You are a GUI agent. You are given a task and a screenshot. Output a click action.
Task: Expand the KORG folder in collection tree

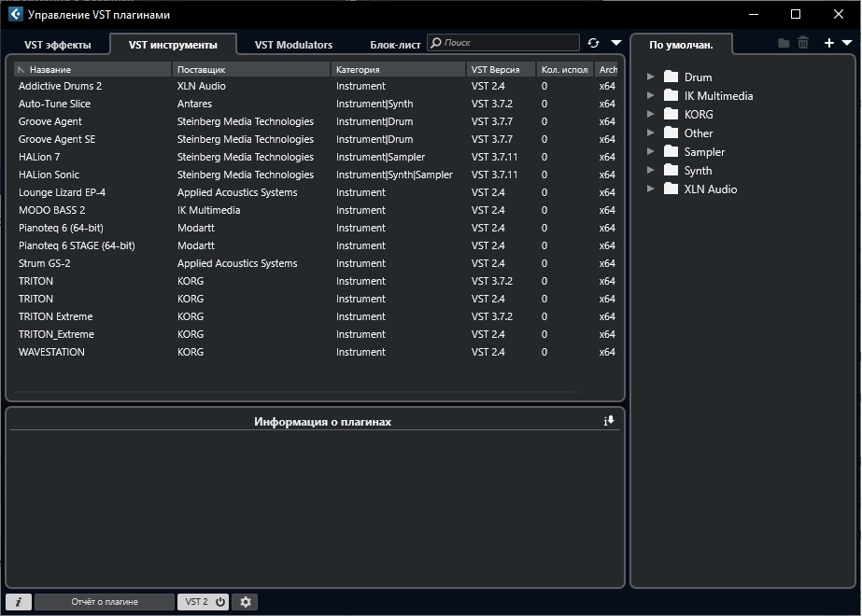[x=651, y=115]
